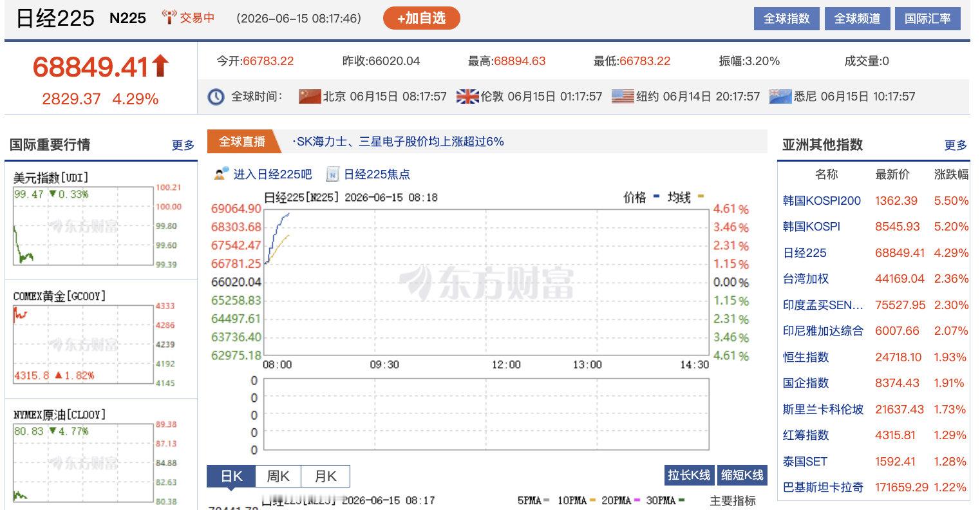Open the COMEX黄金[GC00Y] mini chart
This screenshot has height=510, width=980.
[x=97, y=339]
